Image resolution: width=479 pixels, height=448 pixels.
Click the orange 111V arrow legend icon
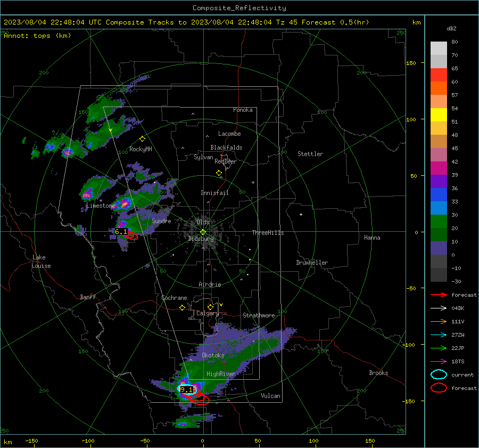(439, 321)
